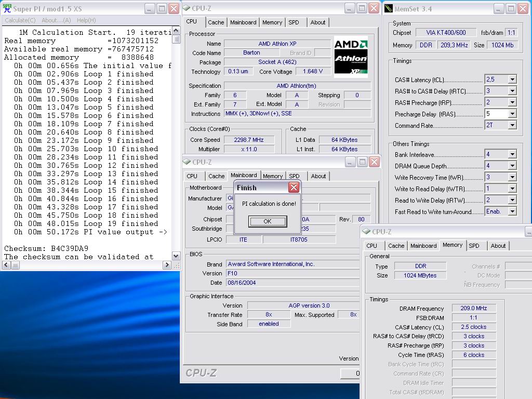Open the Bank Interleave dropdown in MemSet
The height and width of the screenshot is (399, 532).
point(512,154)
